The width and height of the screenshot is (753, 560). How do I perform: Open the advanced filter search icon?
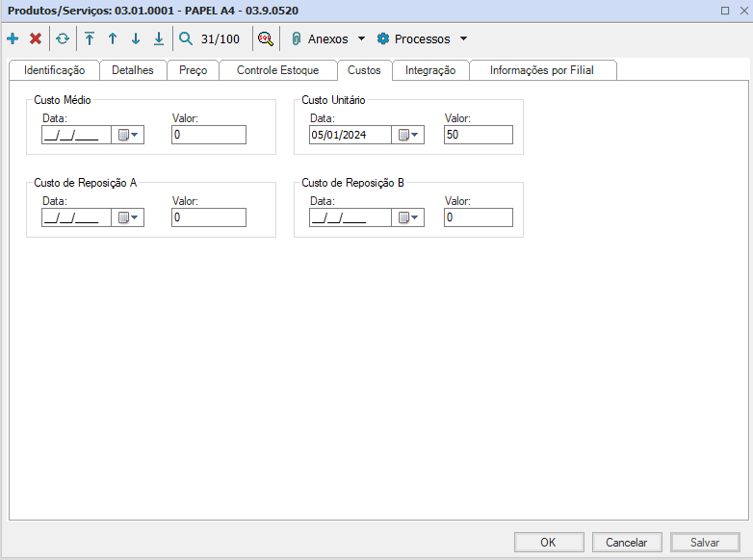pos(265,39)
